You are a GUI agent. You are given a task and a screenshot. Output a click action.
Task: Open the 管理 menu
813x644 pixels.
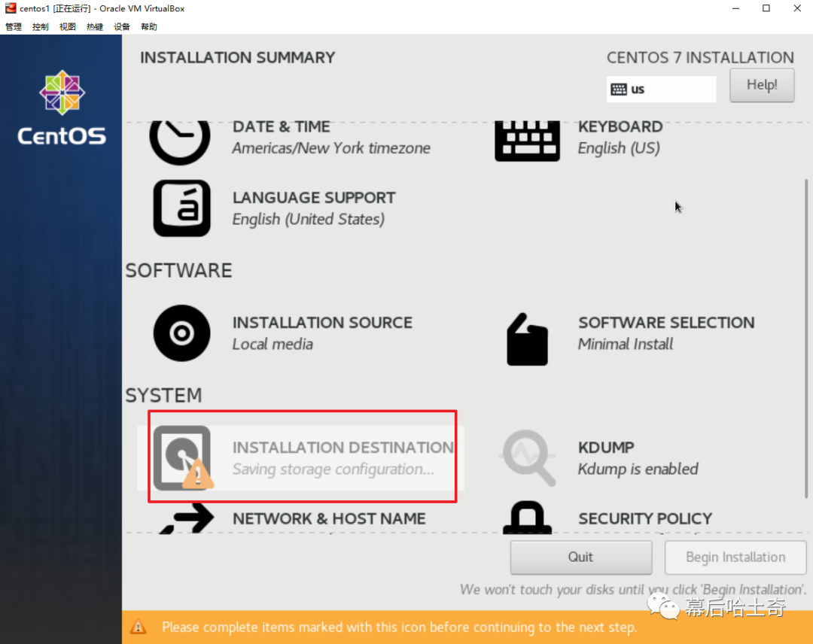pyautogui.click(x=14, y=27)
